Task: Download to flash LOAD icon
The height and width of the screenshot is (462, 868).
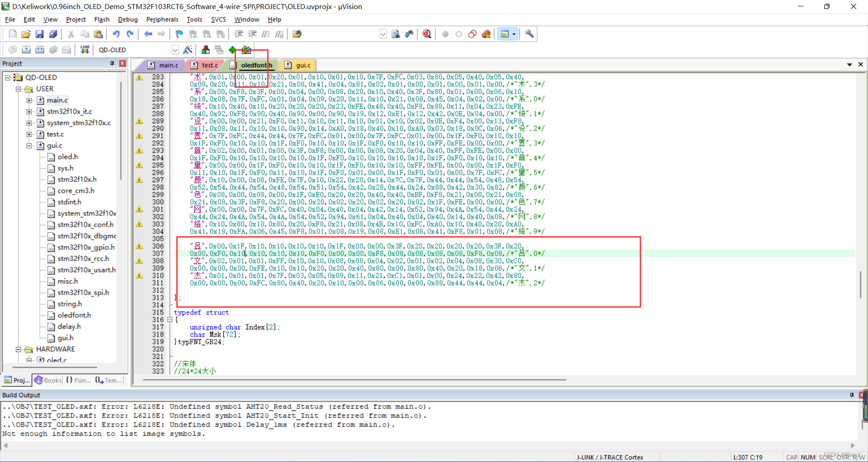Action: 85,50
